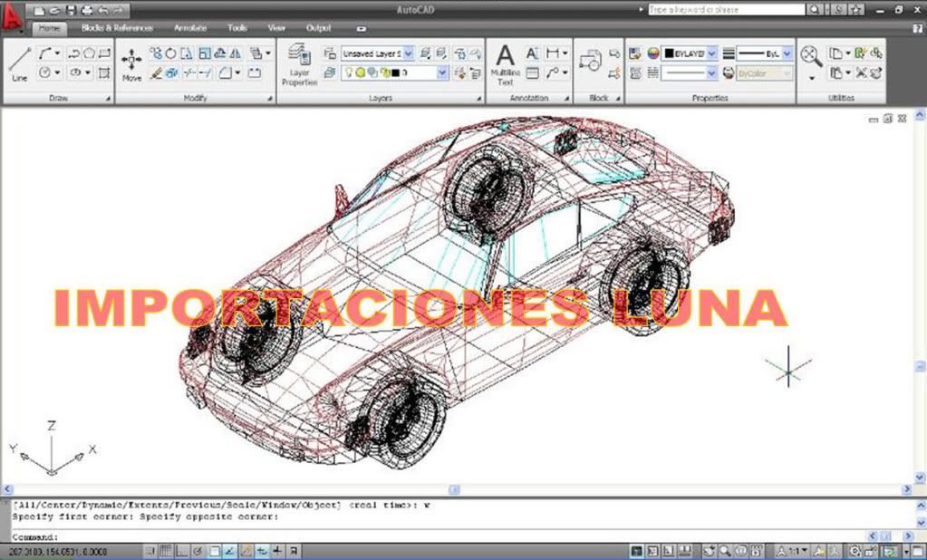The image size is (927, 560).
Task: Redo action in quick access toolbar
Action: tap(118, 10)
